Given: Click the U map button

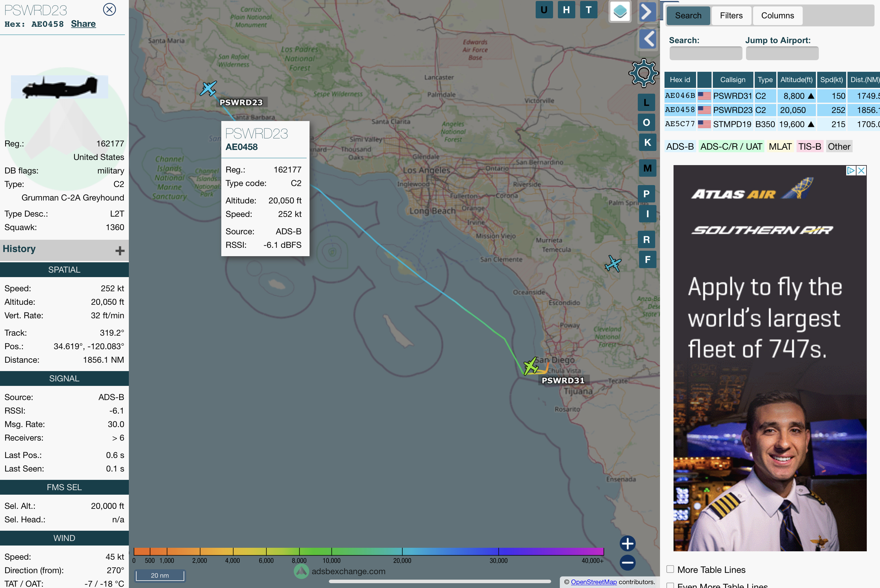Looking at the screenshot, I should pyautogui.click(x=544, y=10).
